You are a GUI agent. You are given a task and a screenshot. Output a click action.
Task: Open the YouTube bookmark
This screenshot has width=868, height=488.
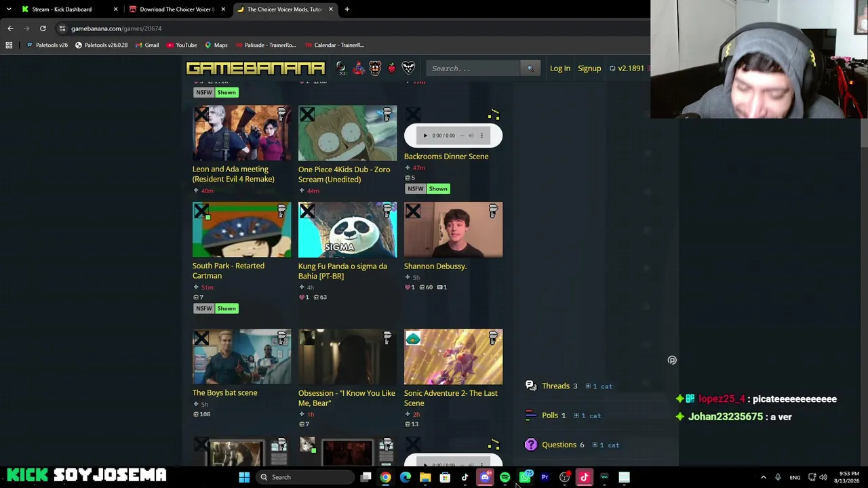(x=182, y=45)
